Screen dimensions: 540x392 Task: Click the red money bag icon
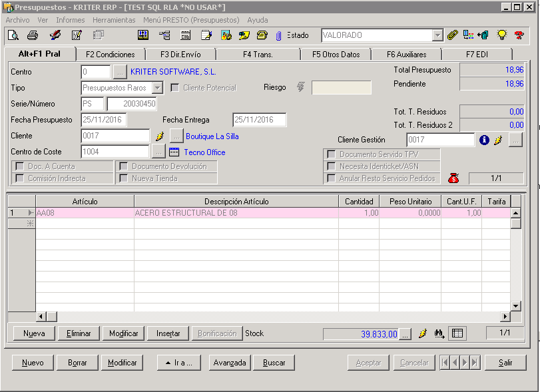pos(453,178)
